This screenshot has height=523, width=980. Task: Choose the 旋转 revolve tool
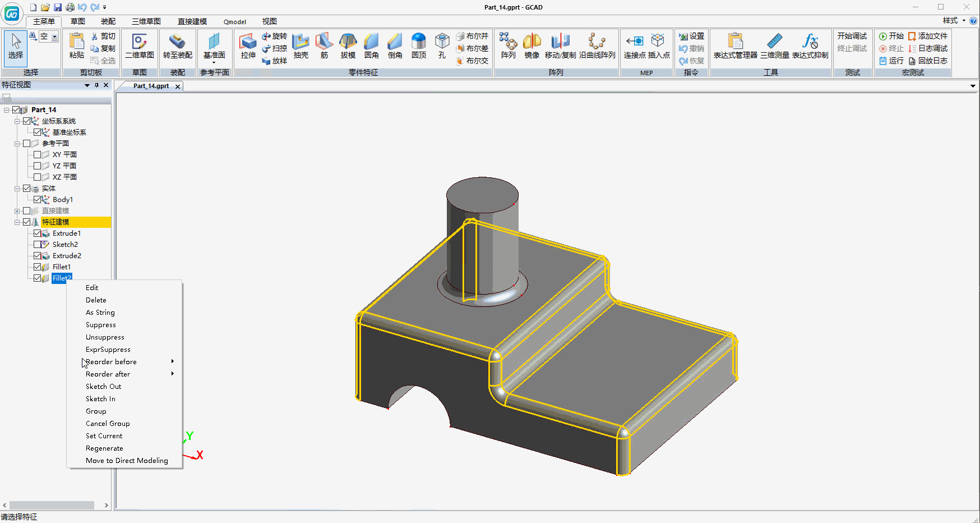click(274, 36)
